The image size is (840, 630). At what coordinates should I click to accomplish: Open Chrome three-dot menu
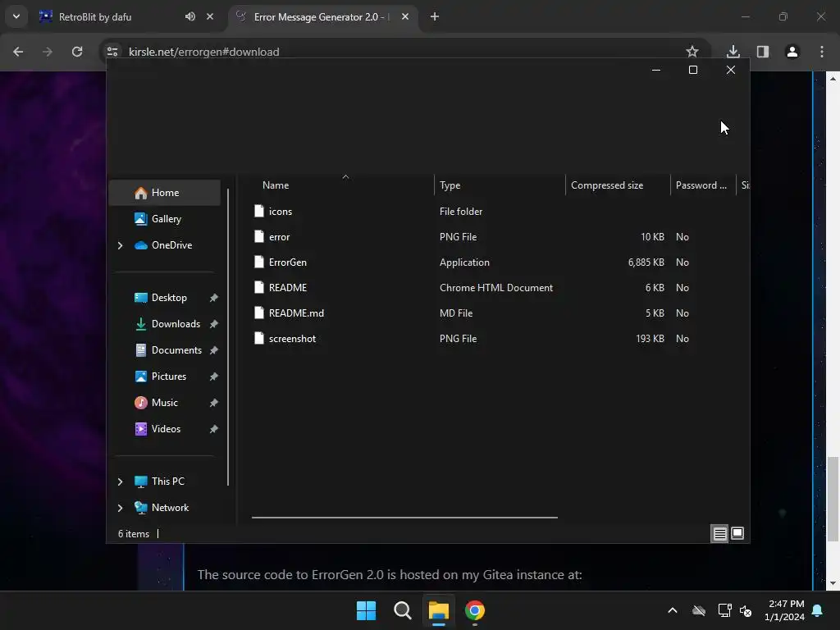(x=821, y=52)
